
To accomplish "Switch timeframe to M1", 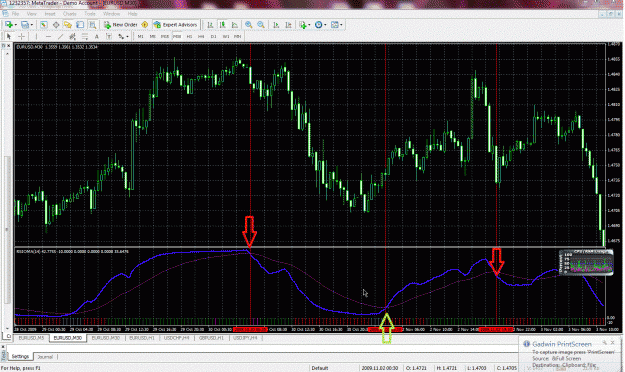I will pos(140,37).
